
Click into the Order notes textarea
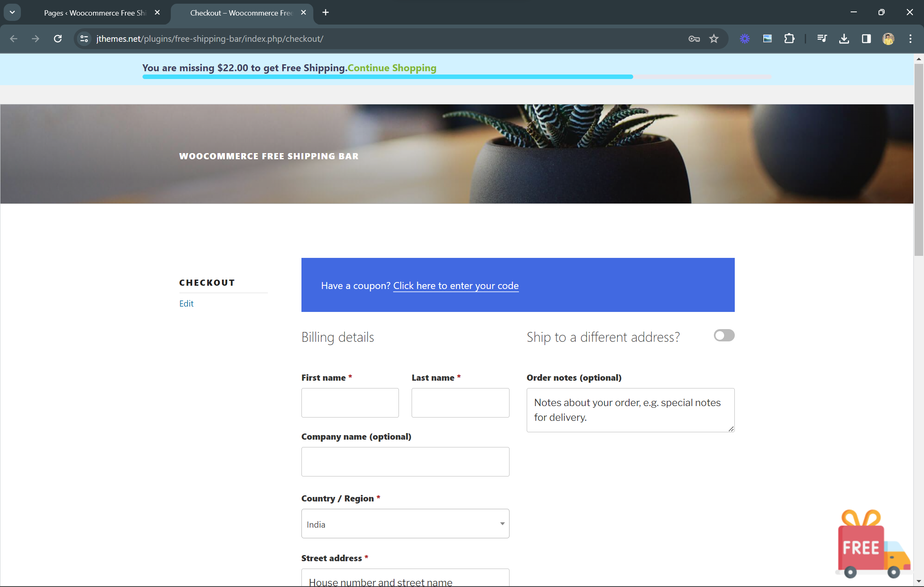click(x=631, y=410)
